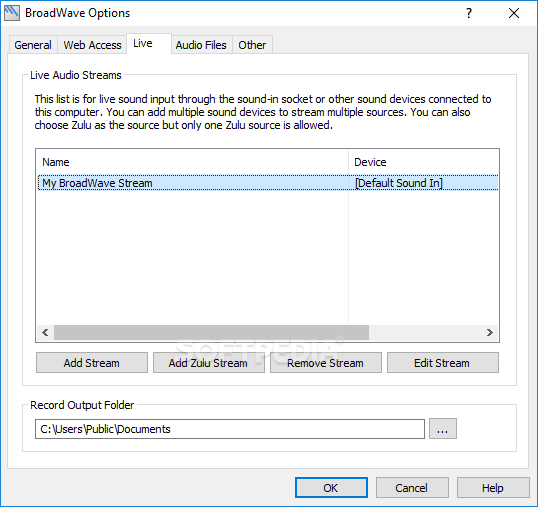Click the Cancel button

point(412,487)
